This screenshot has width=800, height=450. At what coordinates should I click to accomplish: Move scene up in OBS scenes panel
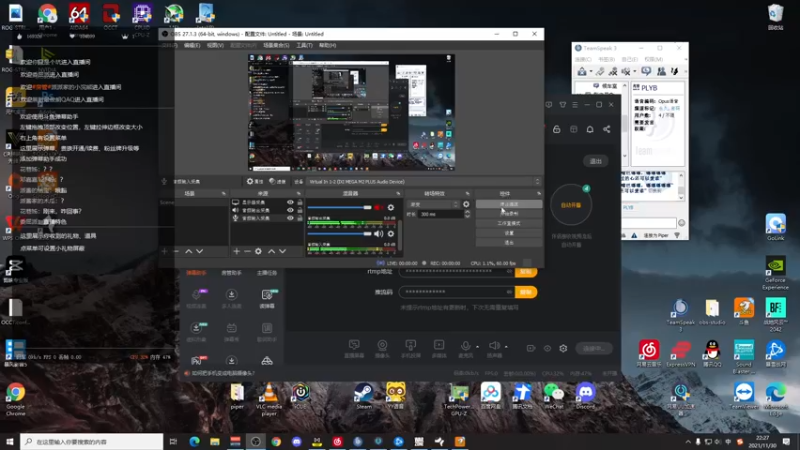coord(188,251)
